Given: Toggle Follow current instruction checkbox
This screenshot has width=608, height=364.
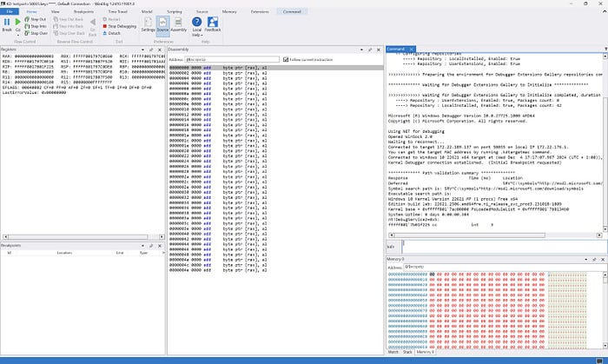Looking at the screenshot, I should (x=286, y=59).
